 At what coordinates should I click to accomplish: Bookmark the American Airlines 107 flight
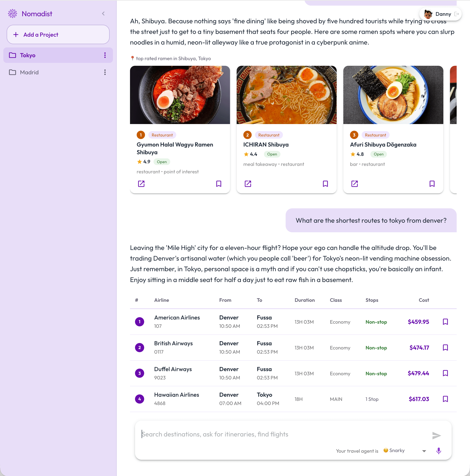coord(445,322)
